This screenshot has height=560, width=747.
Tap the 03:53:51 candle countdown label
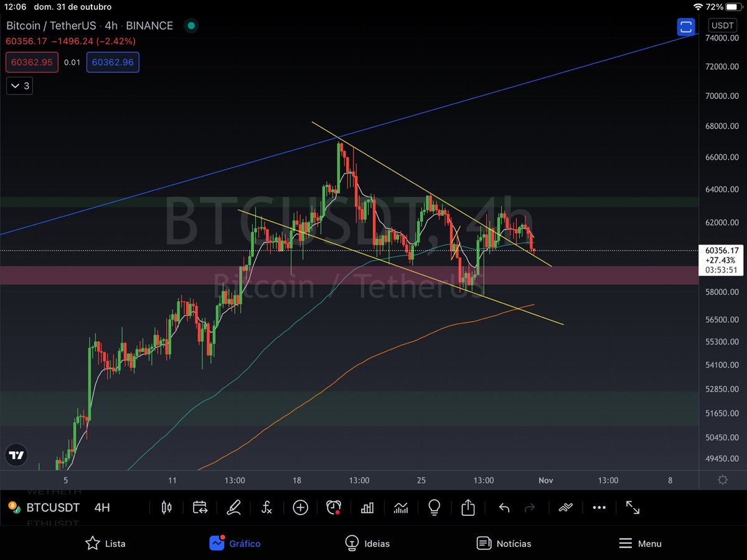[x=722, y=270]
